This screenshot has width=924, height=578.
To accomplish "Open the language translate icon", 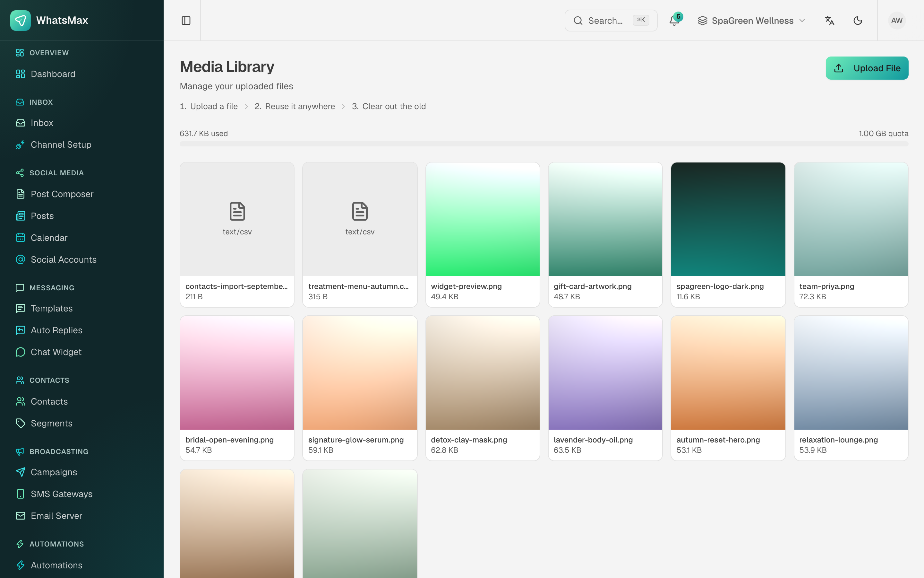I will click(x=829, y=21).
